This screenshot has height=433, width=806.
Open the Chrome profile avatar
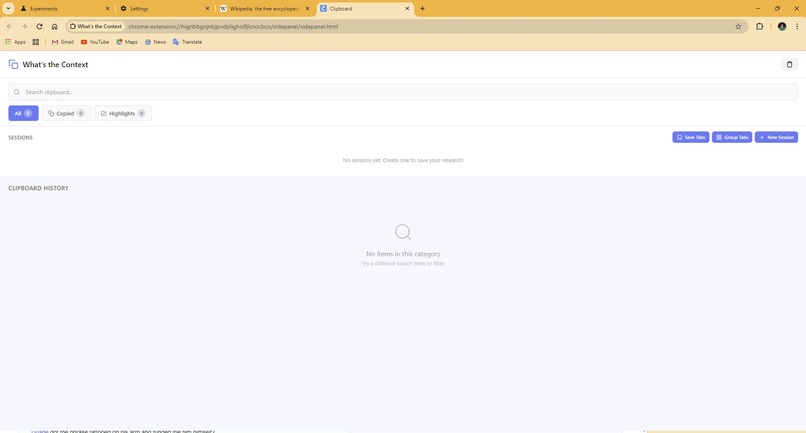(x=782, y=26)
